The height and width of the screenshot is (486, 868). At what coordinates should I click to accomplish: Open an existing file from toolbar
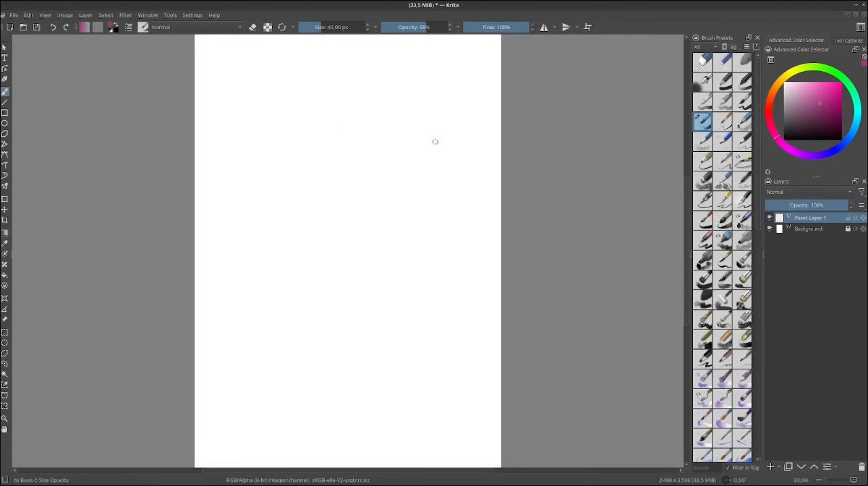[23, 27]
